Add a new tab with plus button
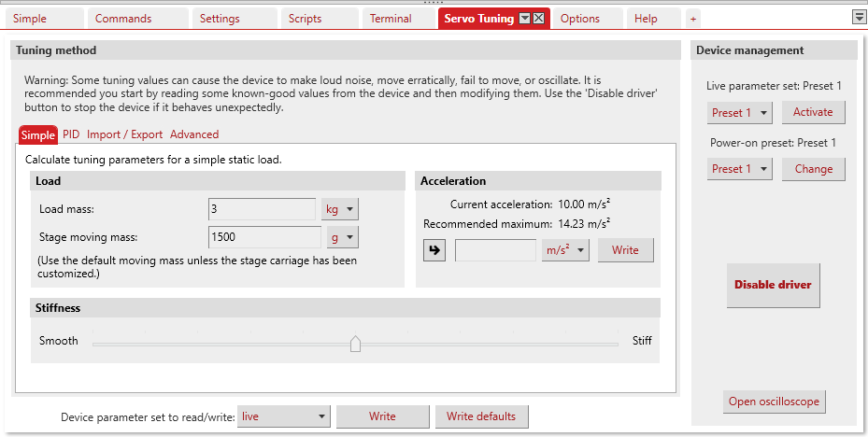The width and height of the screenshot is (868, 437). pyautogui.click(x=692, y=19)
